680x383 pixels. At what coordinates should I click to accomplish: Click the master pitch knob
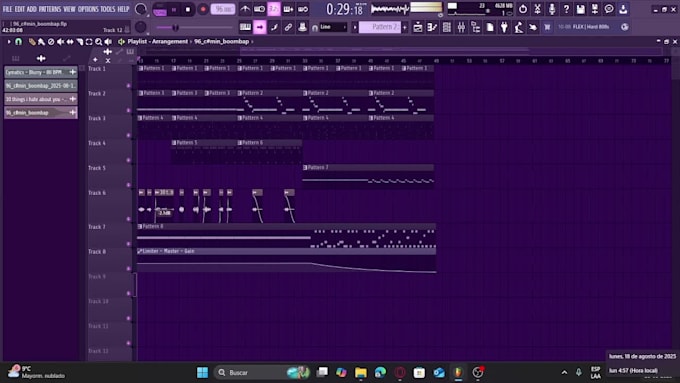tap(141, 27)
